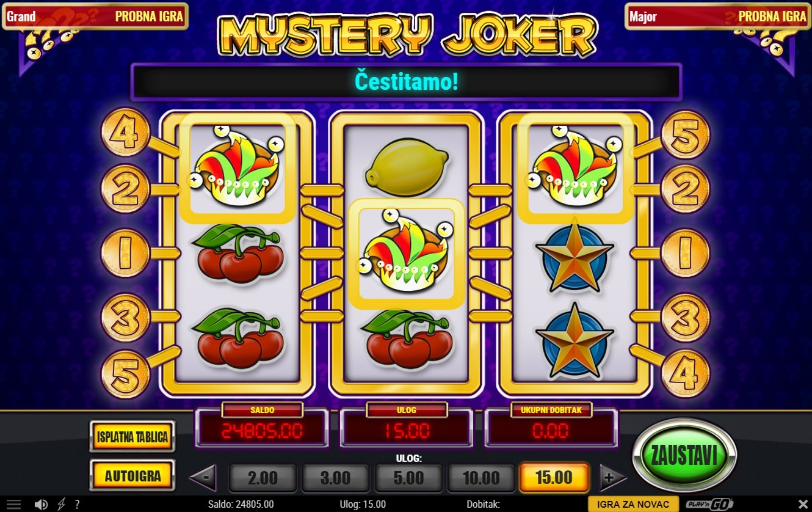Screen dimensions: 812x512
Task: Click the lemon symbol on middle reel
Action: pos(406,166)
